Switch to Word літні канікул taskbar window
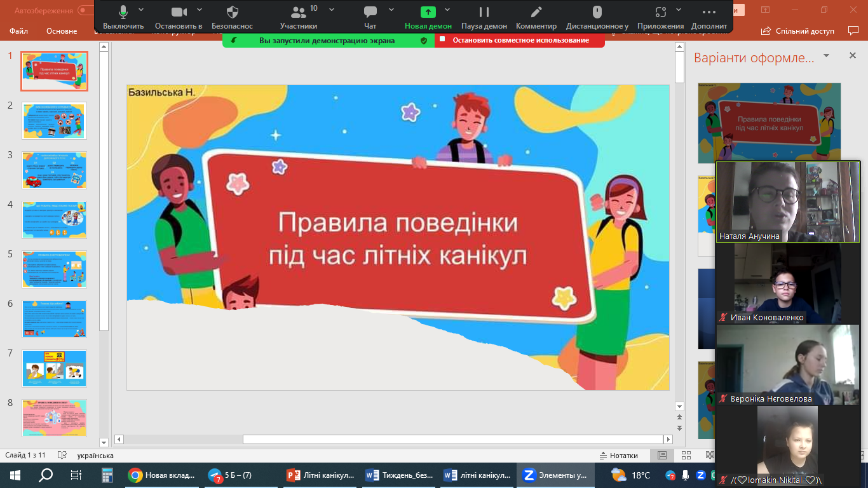This screenshot has width=868, height=488. click(x=477, y=475)
